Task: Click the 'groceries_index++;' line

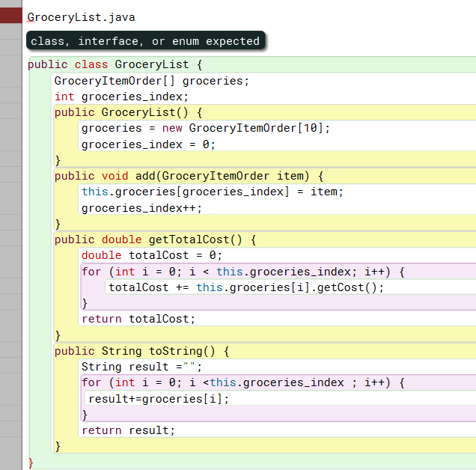Action: (141, 208)
